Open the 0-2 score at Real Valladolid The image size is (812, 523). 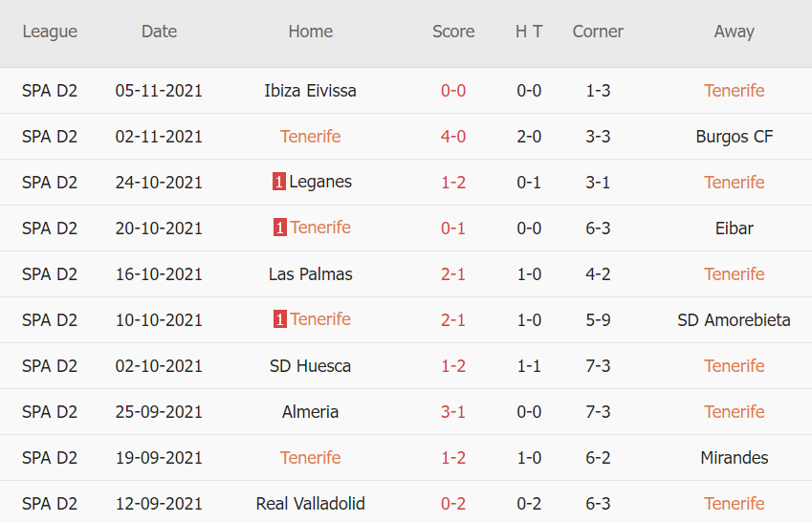tap(453, 504)
